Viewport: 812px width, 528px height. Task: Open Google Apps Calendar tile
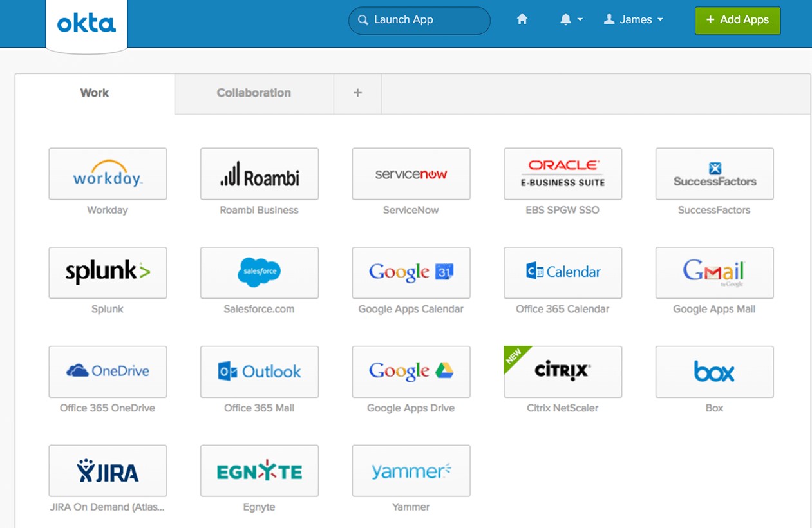(411, 272)
